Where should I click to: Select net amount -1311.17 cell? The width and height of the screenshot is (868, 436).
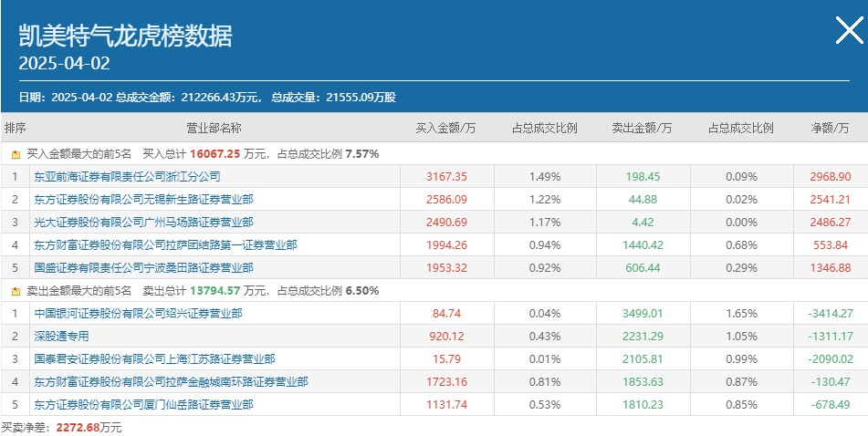click(x=831, y=336)
